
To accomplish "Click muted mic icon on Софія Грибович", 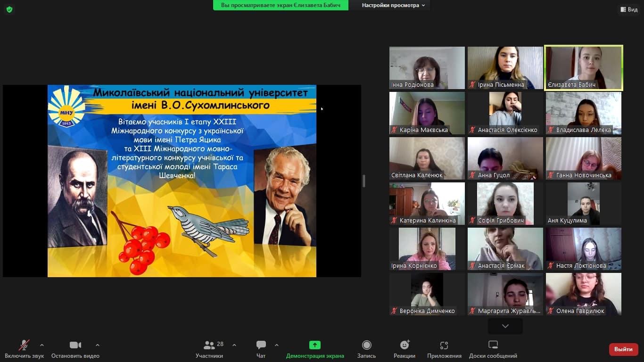I will coord(472,221).
